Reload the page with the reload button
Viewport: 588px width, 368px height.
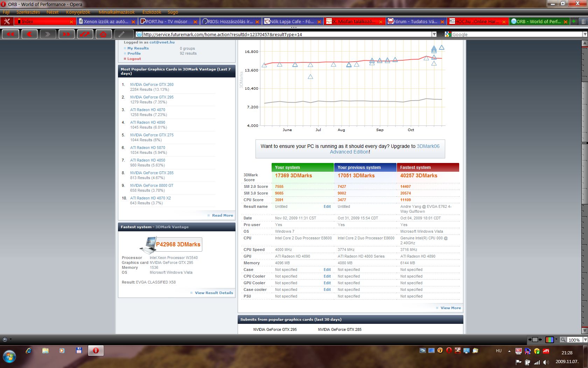pyautogui.click(x=85, y=34)
